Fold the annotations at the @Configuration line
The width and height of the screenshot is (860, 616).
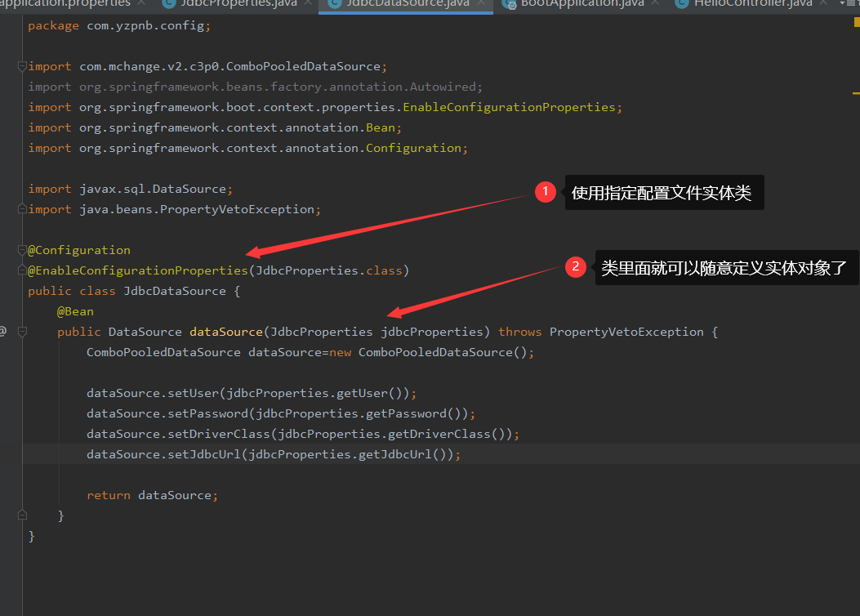point(22,250)
